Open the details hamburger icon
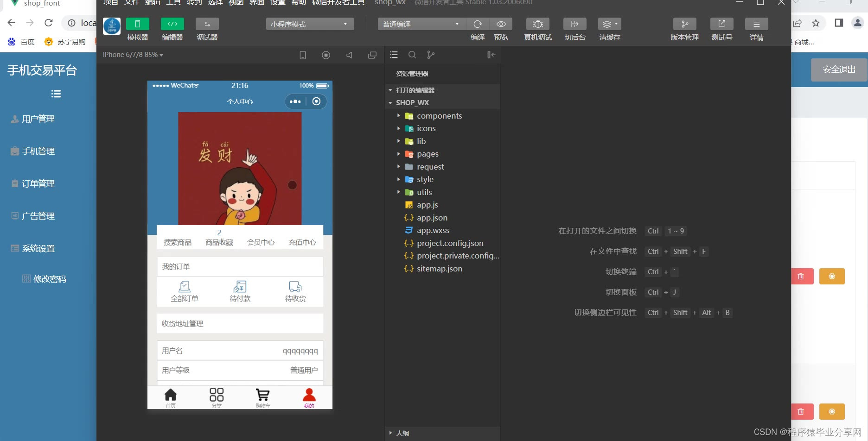This screenshot has height=441, width=868. coord(757,24)
